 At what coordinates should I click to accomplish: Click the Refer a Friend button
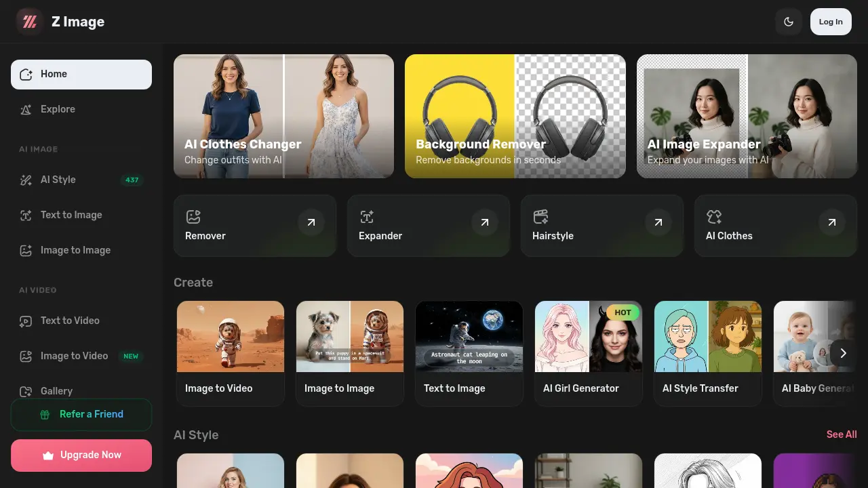coord(81,415)
